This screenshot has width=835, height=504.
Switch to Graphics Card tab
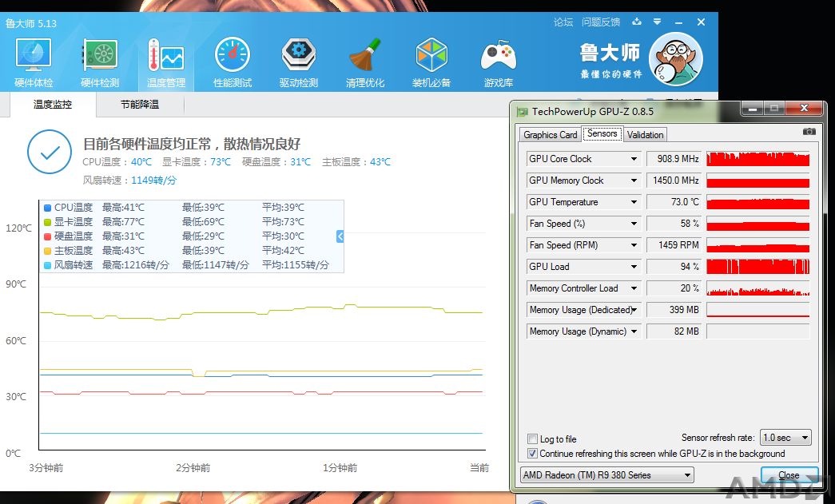[550, 135]
